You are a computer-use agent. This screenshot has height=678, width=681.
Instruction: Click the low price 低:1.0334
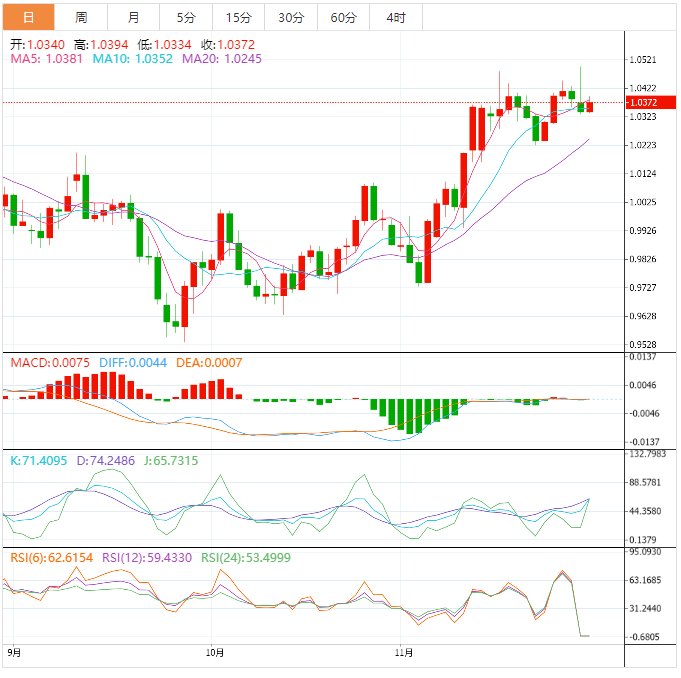tap(164, 44)
